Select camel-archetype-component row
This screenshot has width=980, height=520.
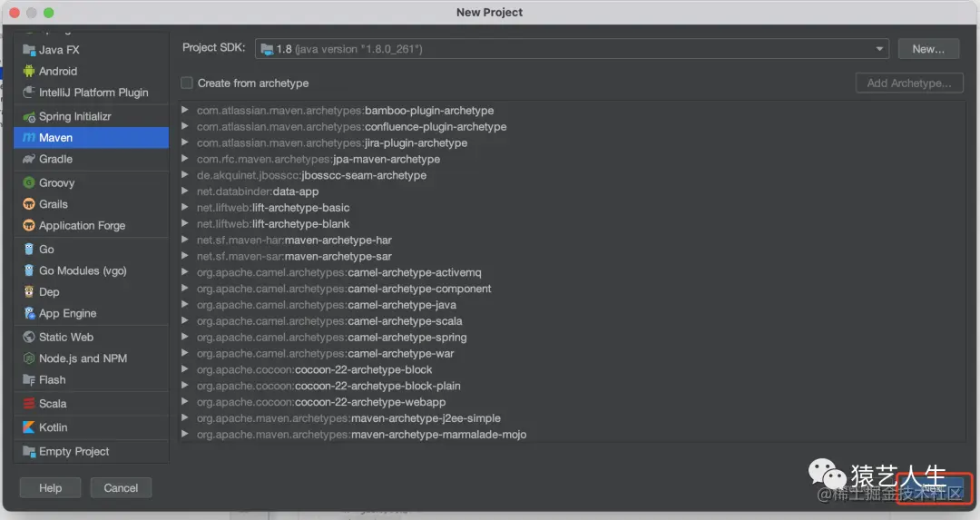point(572,289)
